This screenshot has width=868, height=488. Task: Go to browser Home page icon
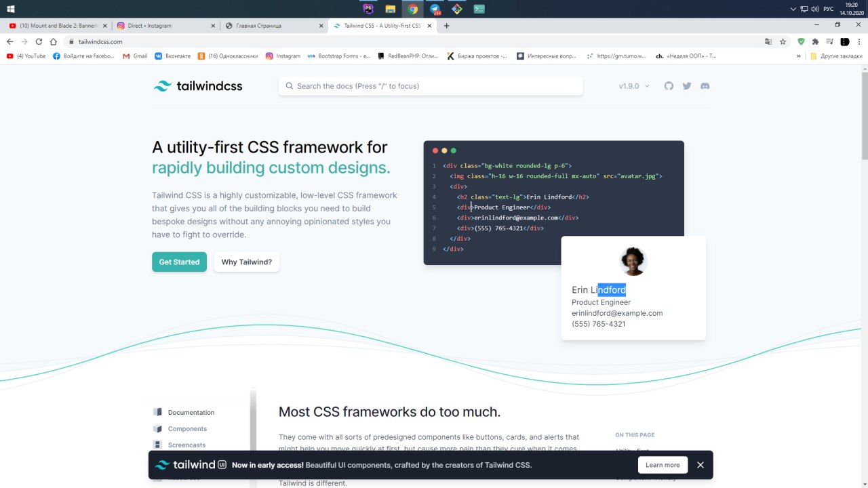click(54, 41)
